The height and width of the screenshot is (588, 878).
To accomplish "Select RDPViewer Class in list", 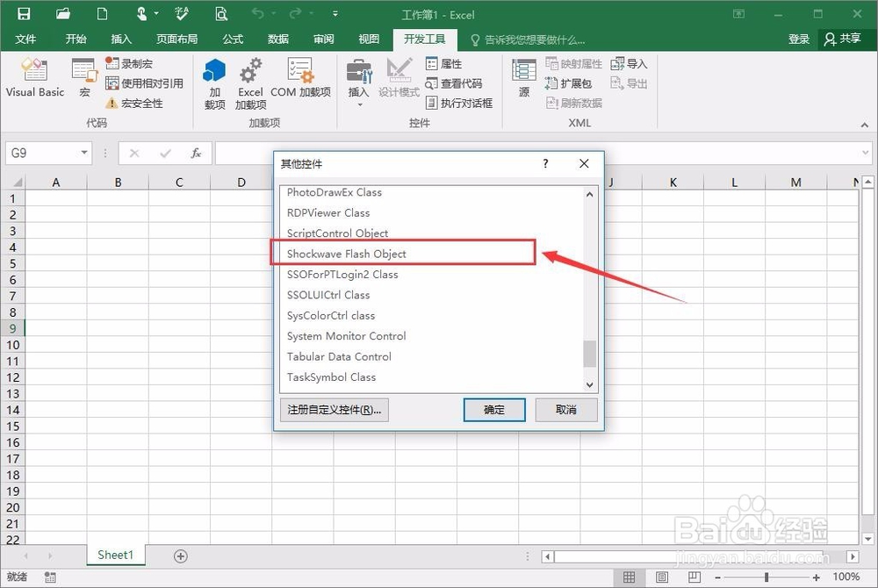I will coord(431,212).
